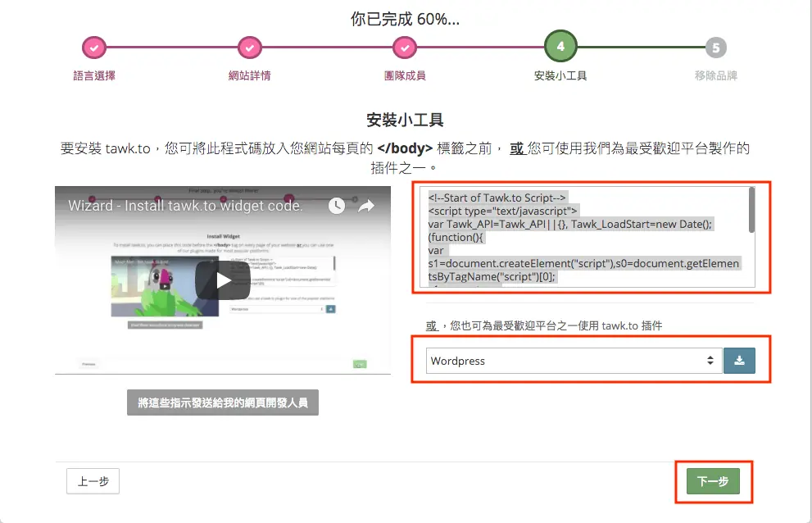Play the Wizard install widget video
The width and height of the screenshot is (812, 523).
pyautogui.click(x=223, y=280)
